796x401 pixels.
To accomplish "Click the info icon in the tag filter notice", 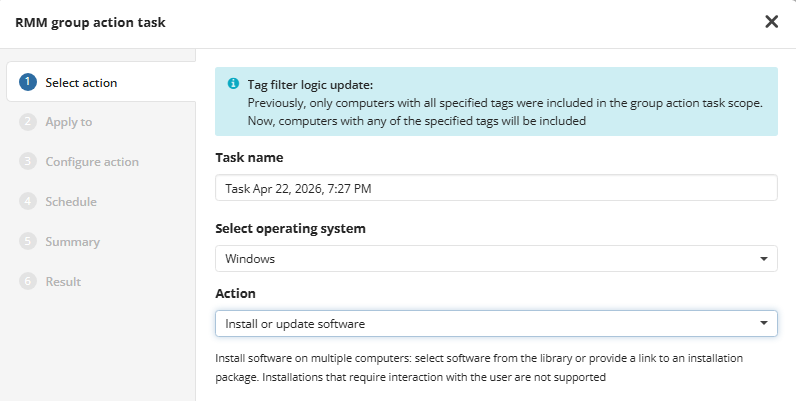I will (233, 84).
